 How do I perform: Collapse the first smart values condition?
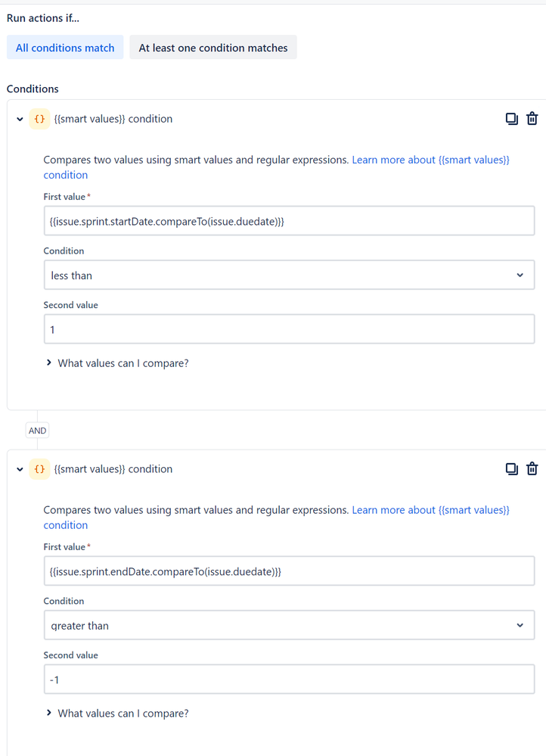point(20,119)
